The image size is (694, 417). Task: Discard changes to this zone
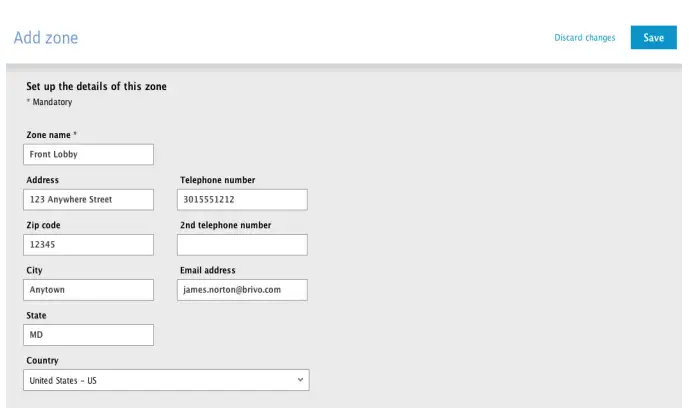click(x=585, y=38)
